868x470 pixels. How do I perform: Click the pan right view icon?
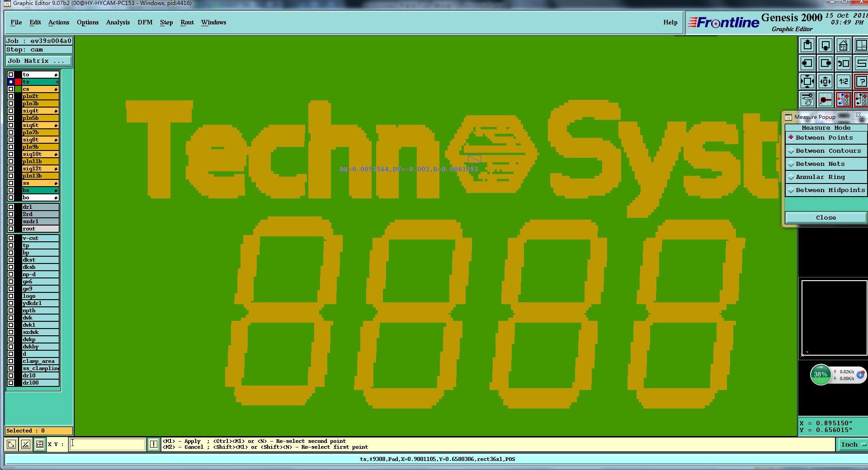[826, 64]
